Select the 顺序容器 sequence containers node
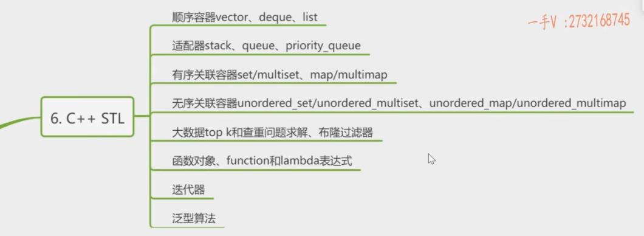Screen dimensions: 644x236 coord(245,17)
